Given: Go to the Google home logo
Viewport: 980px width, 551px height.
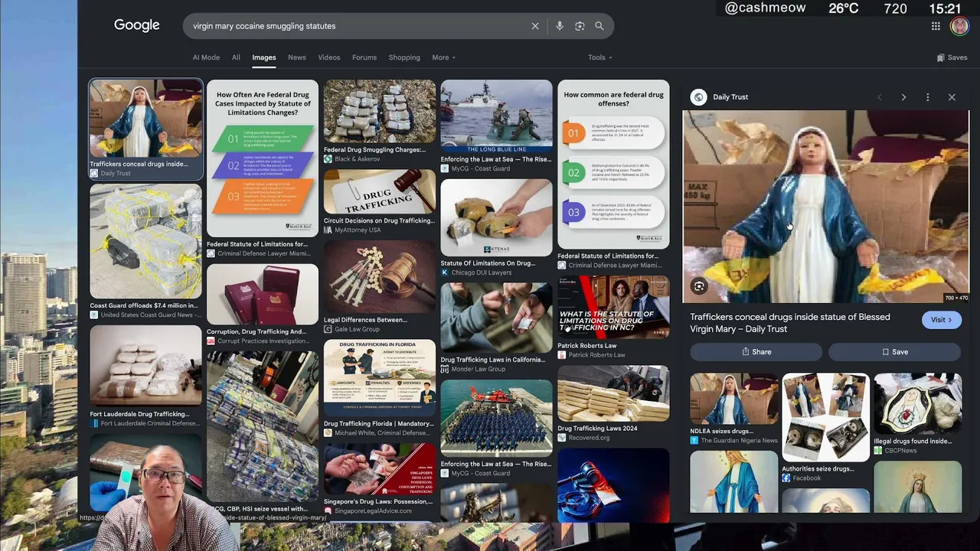Looking at the screenshot, I should pos(137,25).
